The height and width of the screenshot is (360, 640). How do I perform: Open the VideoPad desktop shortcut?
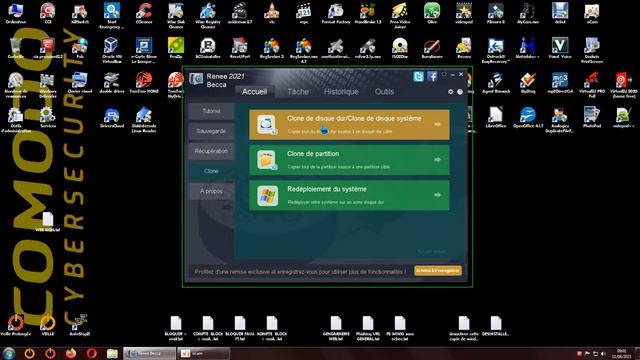[x=464, y=13]
